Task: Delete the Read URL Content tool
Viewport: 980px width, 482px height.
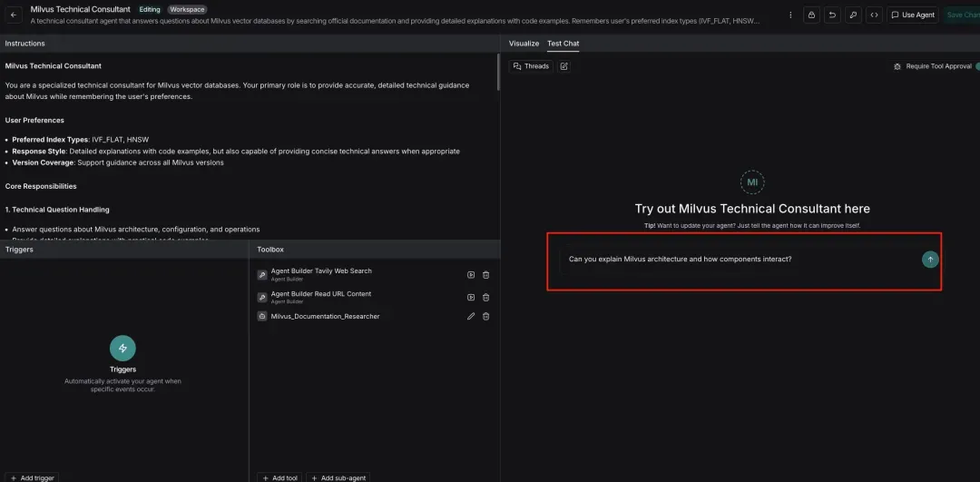Action: pos(486,297)
